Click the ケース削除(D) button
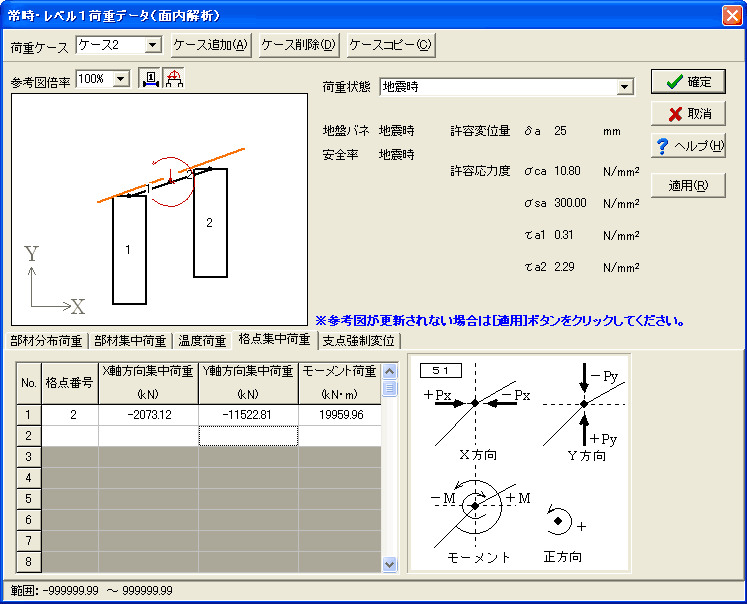 click(x=299, y=45)
